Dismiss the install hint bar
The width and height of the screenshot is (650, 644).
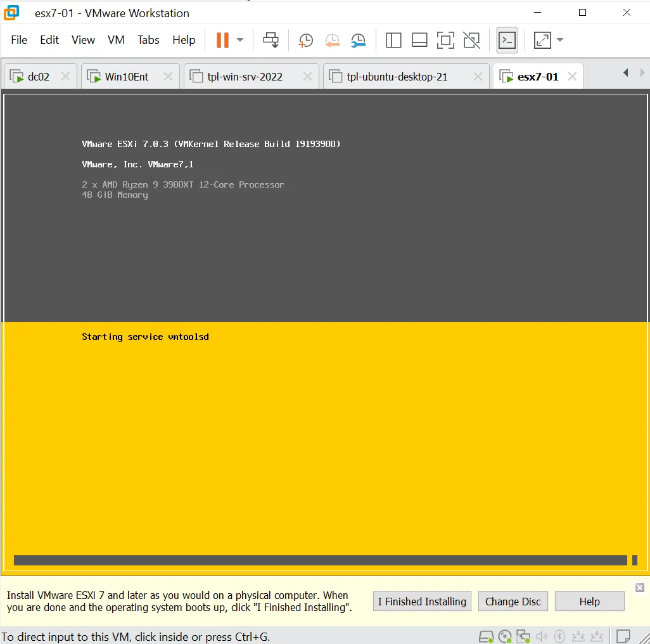(x=640, y=587)
